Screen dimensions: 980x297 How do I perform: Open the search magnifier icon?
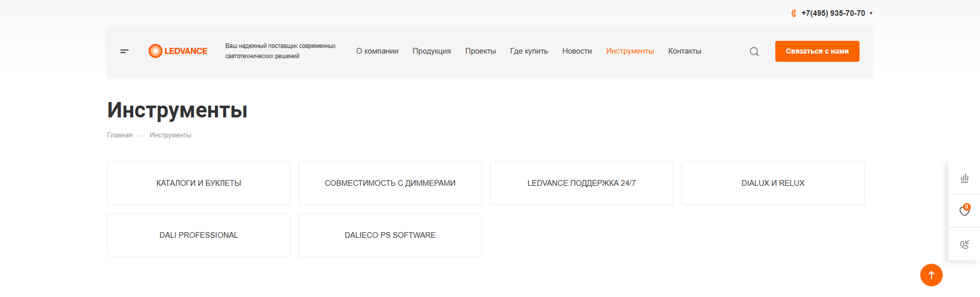754,52
